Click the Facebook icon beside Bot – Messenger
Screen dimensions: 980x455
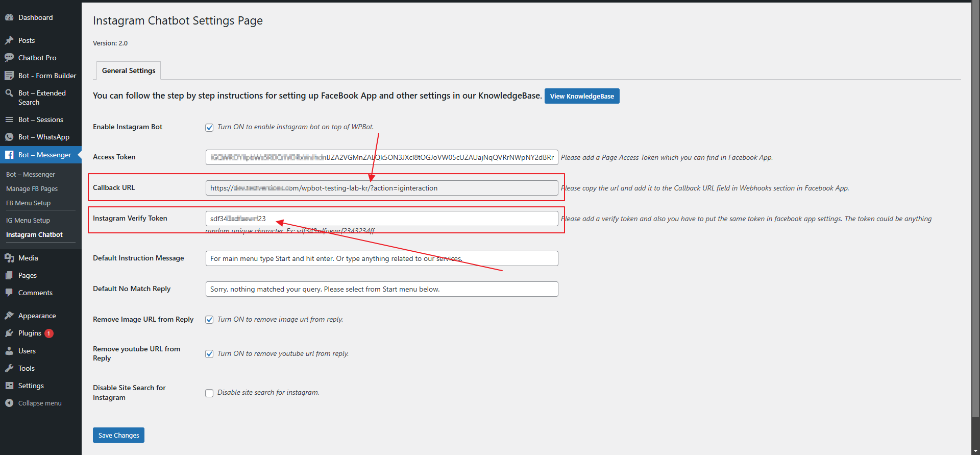9,155
